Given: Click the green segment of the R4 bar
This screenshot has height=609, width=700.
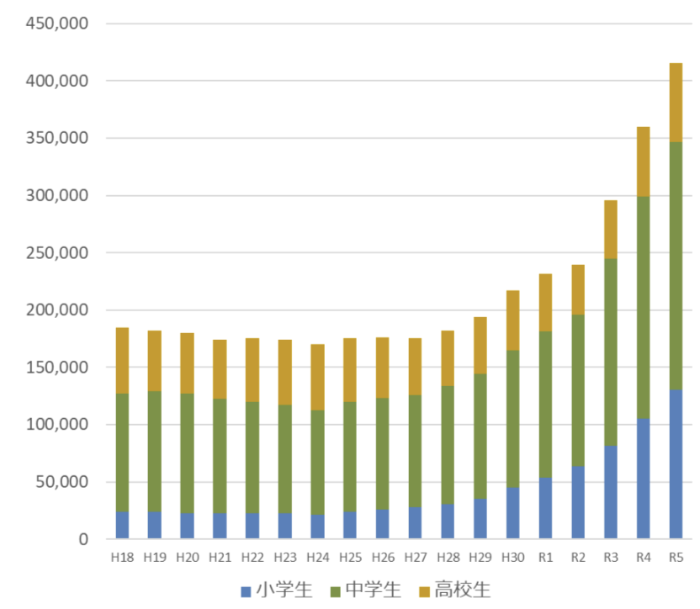Looking at the screenshot, I should click(x=643, y=307).
